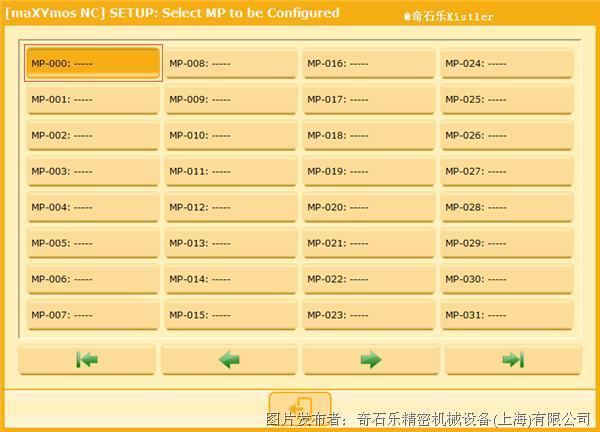Viewport: 600px width, 432px height.
Task: Select the MP-016 entry
Action: point(369,63)
